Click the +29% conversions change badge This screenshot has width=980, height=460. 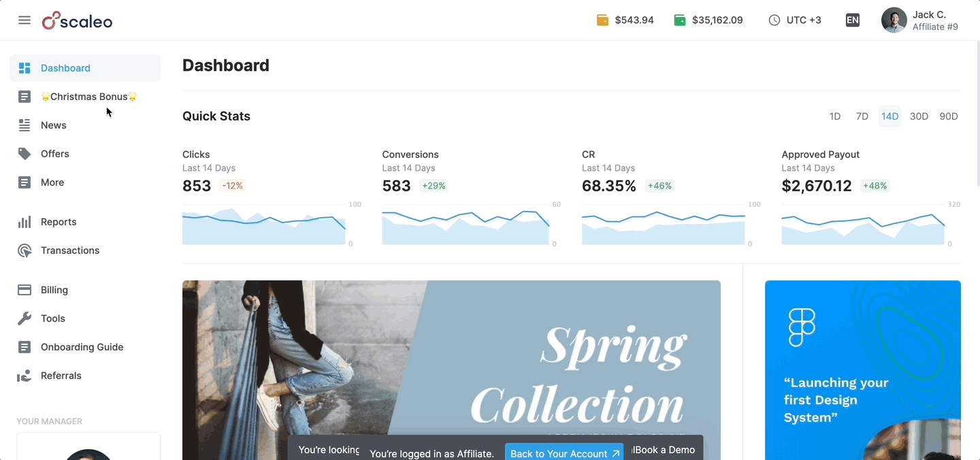pos(434,186)
